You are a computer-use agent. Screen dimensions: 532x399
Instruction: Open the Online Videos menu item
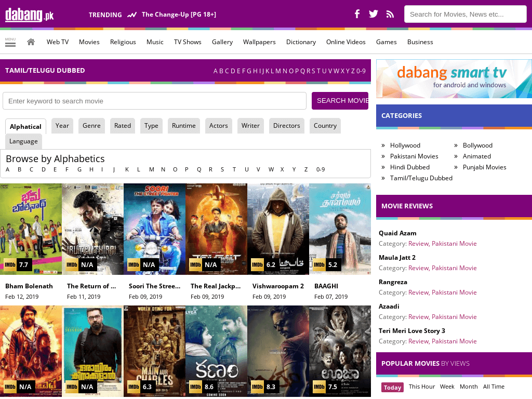pos(345,42)
